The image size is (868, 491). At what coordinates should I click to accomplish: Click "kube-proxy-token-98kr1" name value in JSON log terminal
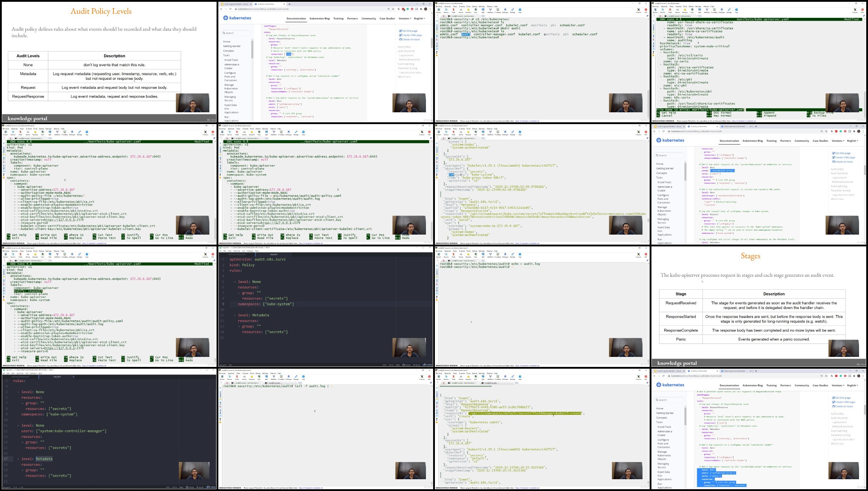tap(483, 178)
